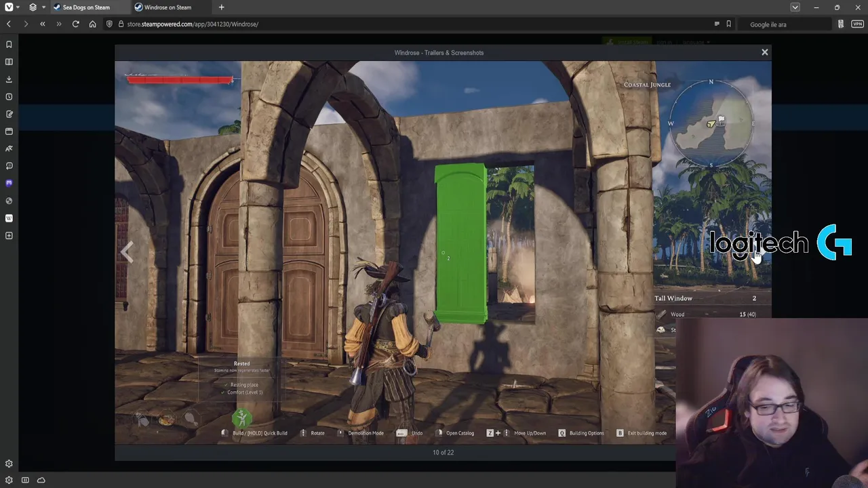Click the main Windrose screenshot image
The height and width of the screenshot is (488, 868).
coord(443,252)
